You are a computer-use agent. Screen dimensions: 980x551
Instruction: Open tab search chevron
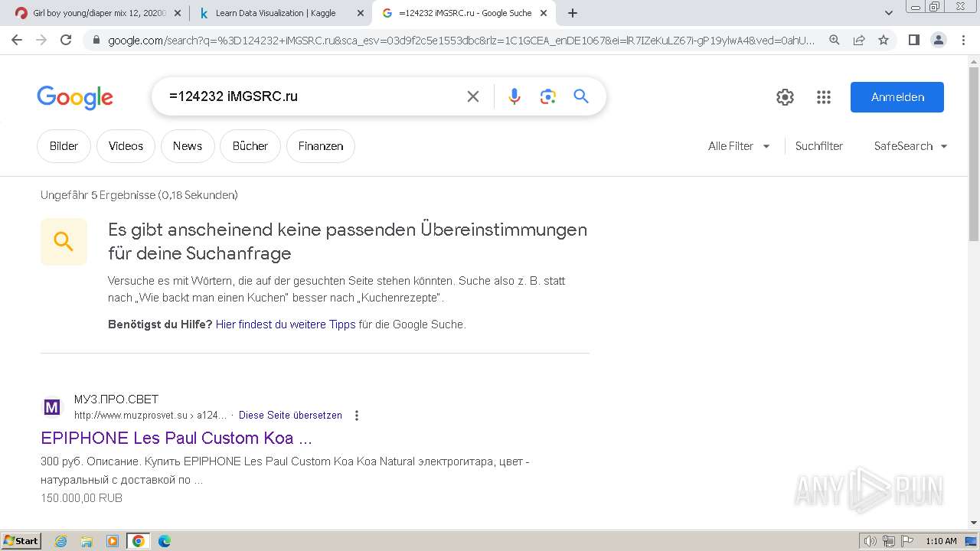(x=889, y=13)
